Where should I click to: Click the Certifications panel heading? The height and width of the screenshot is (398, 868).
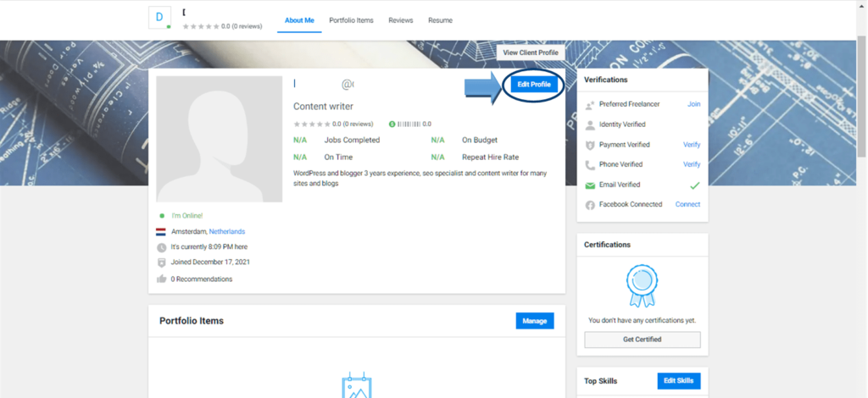coord(607,245)
